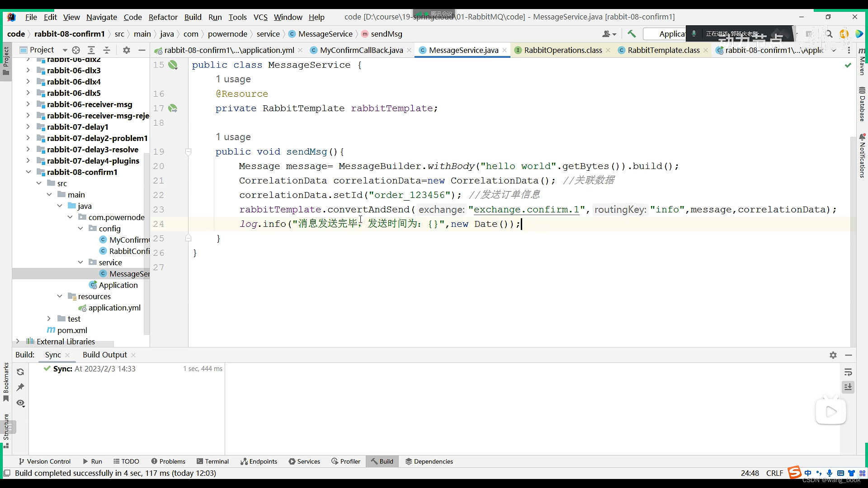This screenshot has width=868, height=488.
Task: Click the build hammer icon in toolbar
Action: [x=632, y=34]
